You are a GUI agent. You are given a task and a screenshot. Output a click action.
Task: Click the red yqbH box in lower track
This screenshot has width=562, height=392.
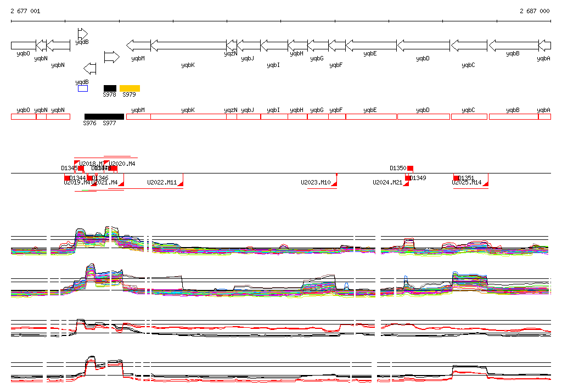tap(297, 116)
